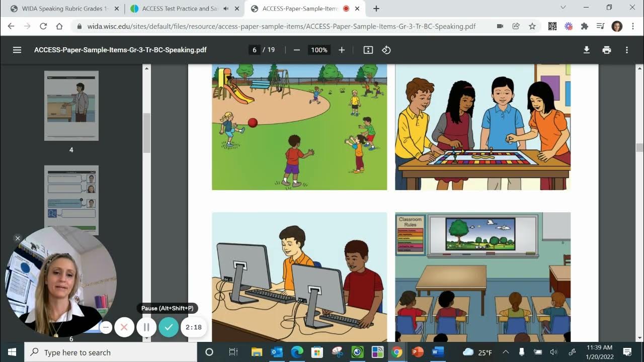Viewport: 644px width, 362px height.
Task: Open the Chrome profile avatar
Action: pos(617,26)
